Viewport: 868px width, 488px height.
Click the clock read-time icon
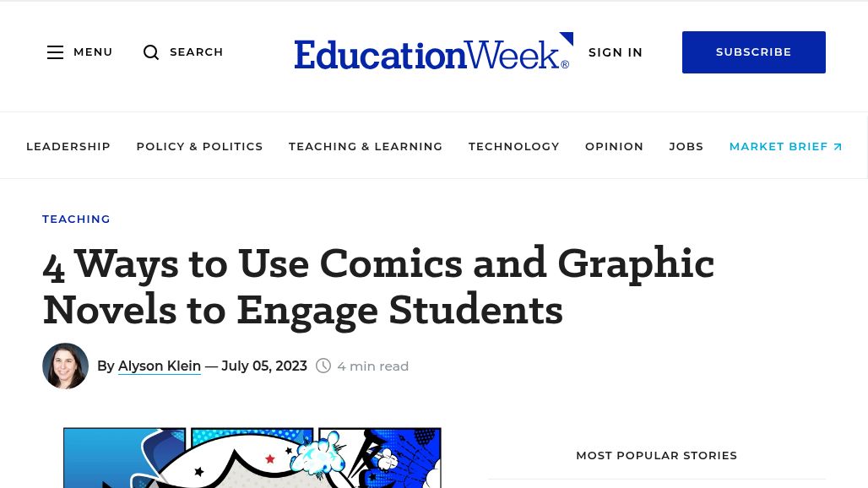[x=323, y=366]
